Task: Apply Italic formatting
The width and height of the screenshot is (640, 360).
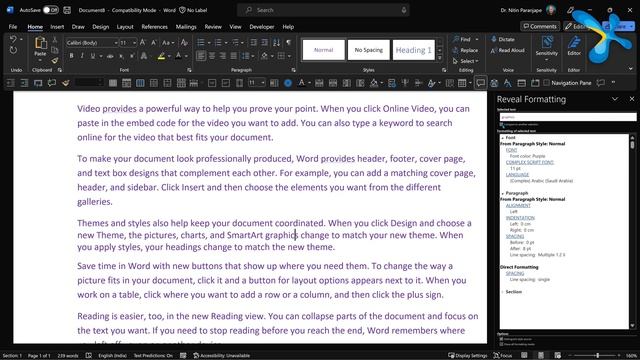Action: point(82,56)
